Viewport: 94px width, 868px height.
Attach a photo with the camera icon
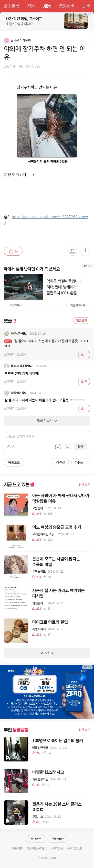58,446
